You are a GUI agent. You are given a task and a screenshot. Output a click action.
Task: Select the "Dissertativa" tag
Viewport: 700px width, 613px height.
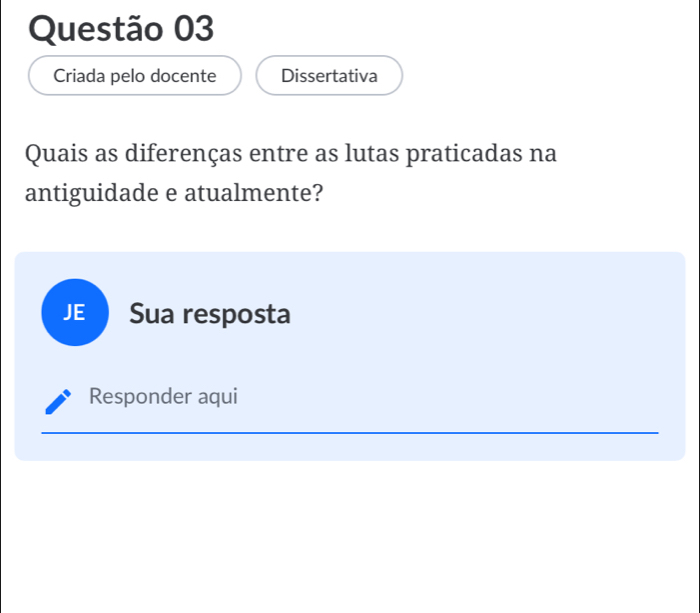329,76
